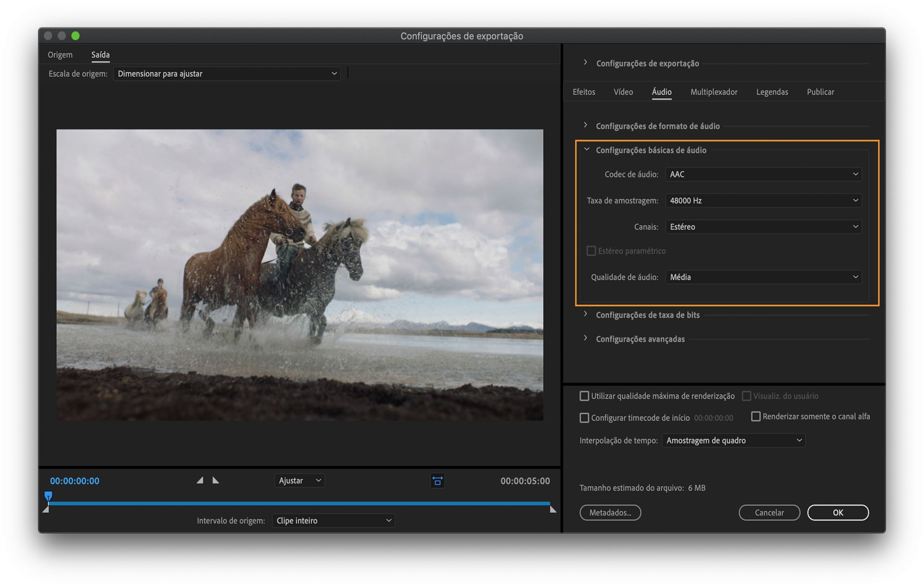
Task: Collapse Configurações básicas de áudio section
Action: [x=586, y=149]
